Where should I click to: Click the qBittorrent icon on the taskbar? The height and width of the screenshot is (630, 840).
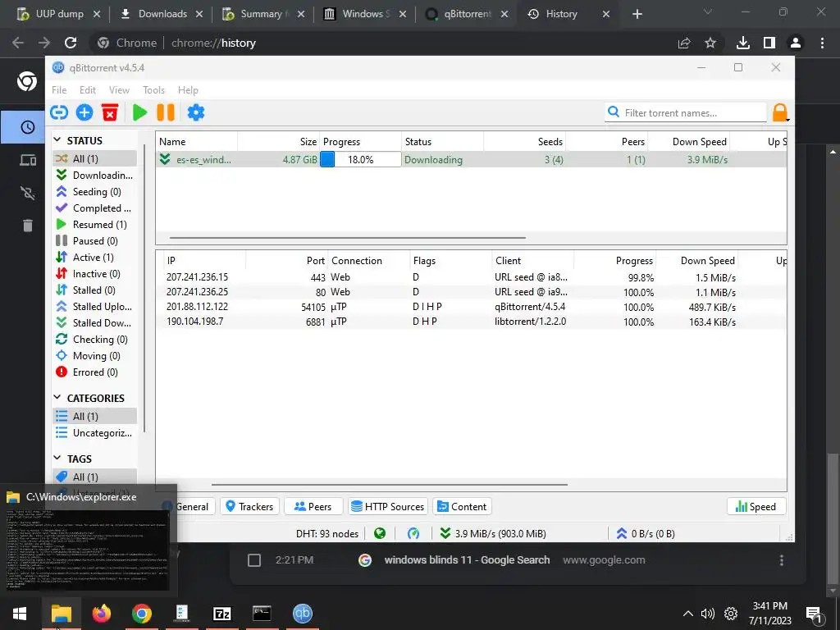pos(302,614)
